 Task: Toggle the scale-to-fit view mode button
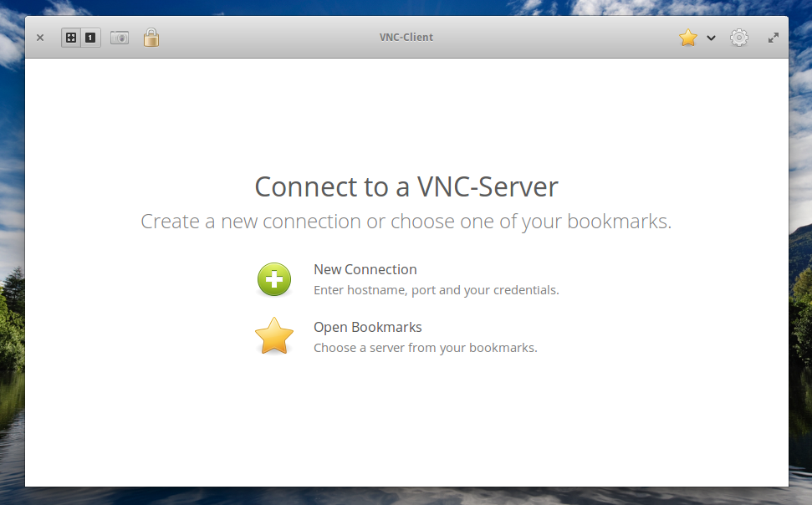(71, 38)
